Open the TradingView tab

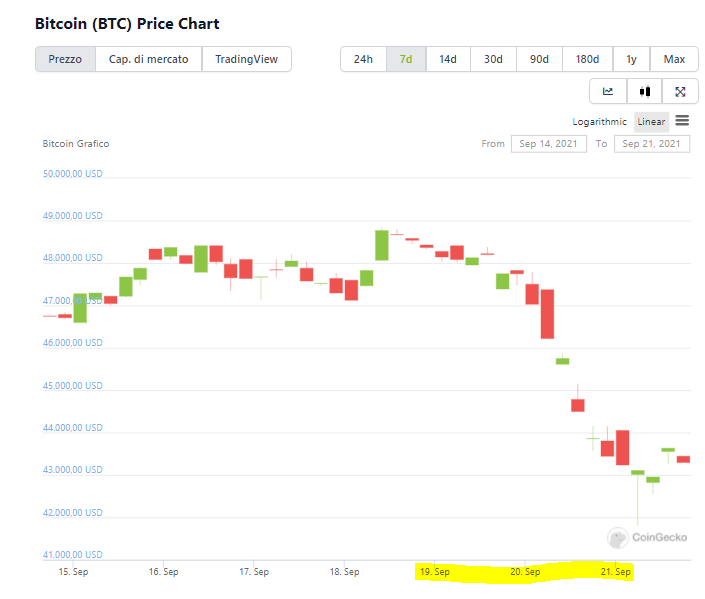246,59
